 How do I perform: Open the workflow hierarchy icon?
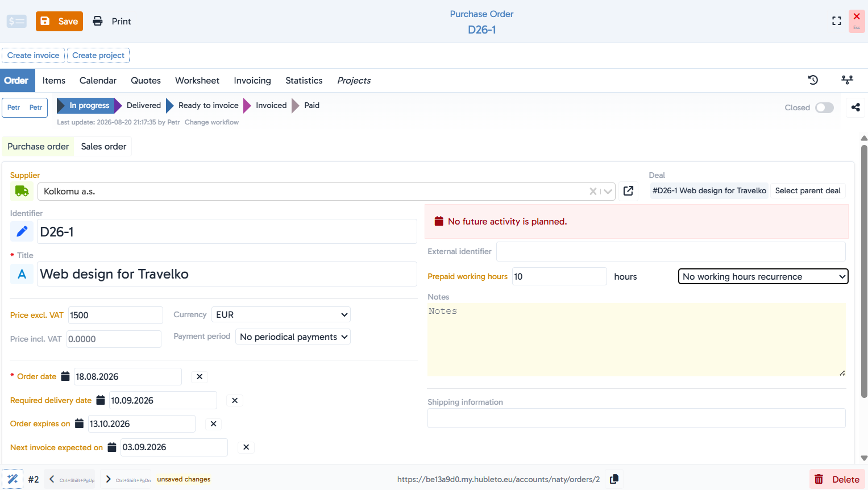[x=847, y=80]
